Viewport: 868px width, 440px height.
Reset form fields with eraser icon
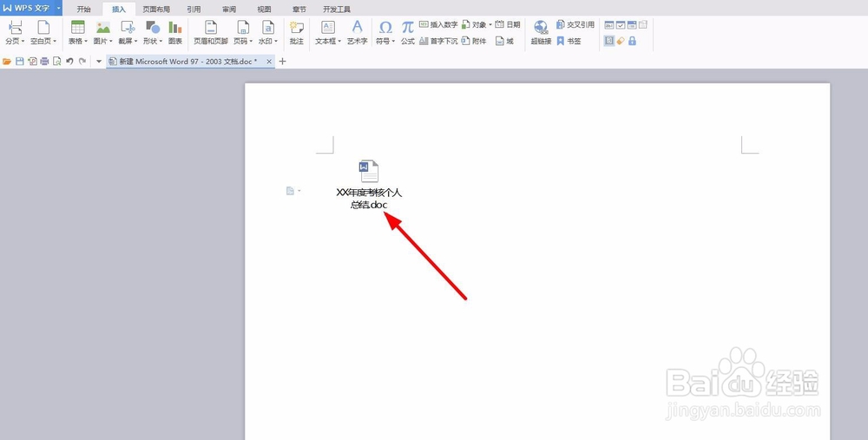pyautogui.click(x=621, y=41)
